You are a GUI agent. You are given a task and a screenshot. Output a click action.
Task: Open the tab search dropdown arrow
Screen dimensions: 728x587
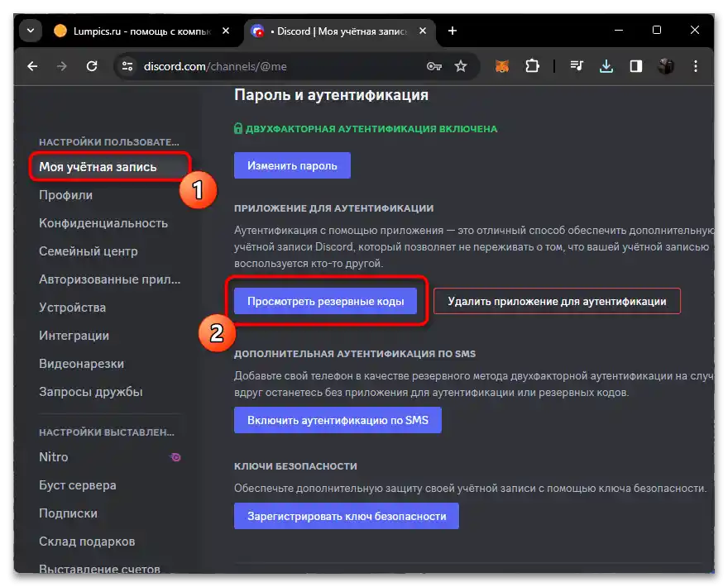click(x=30, y=31)
